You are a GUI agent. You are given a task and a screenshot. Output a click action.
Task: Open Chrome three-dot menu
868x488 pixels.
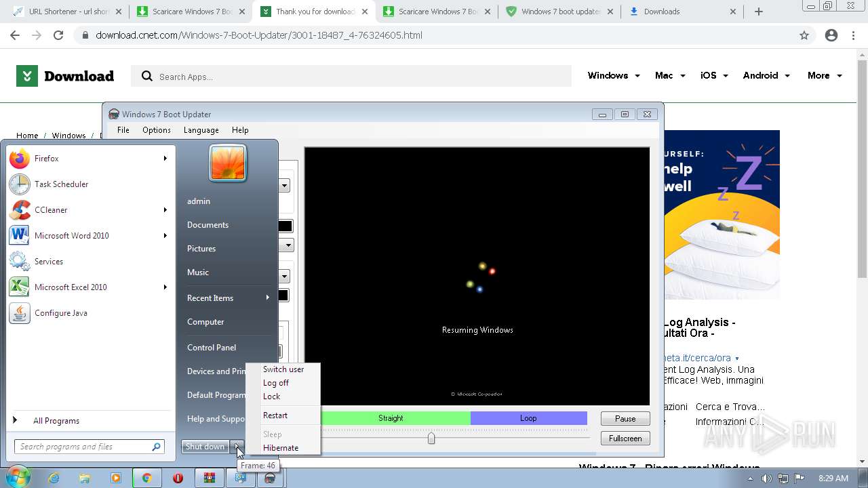[853, 35]
